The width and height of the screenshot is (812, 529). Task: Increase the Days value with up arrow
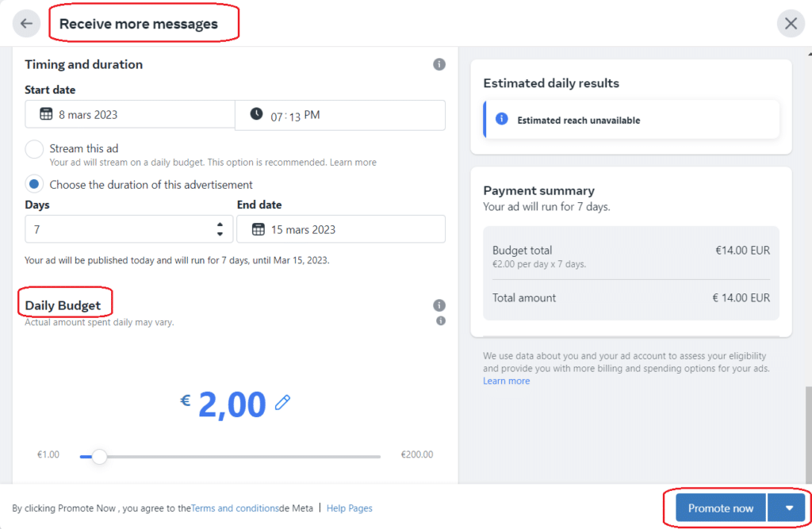[220, 224]
